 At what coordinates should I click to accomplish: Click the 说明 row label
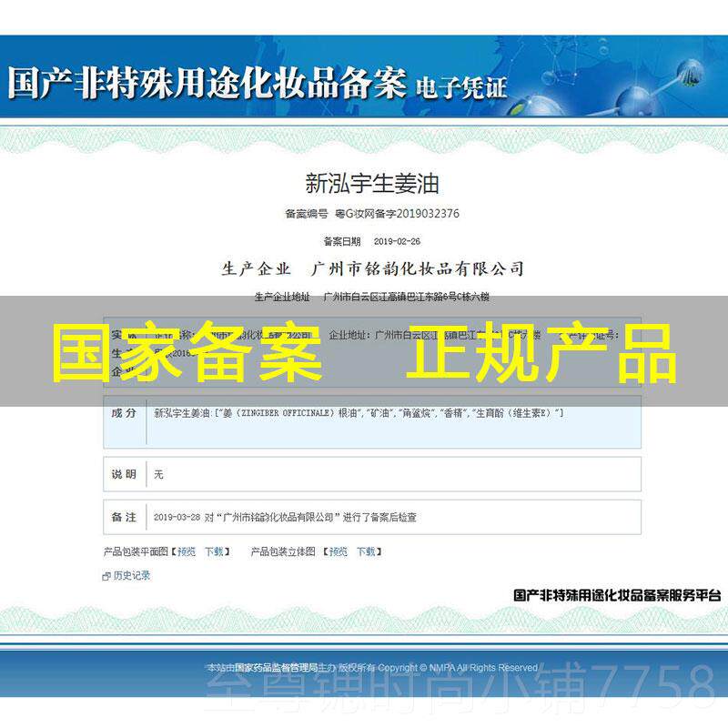124,474
